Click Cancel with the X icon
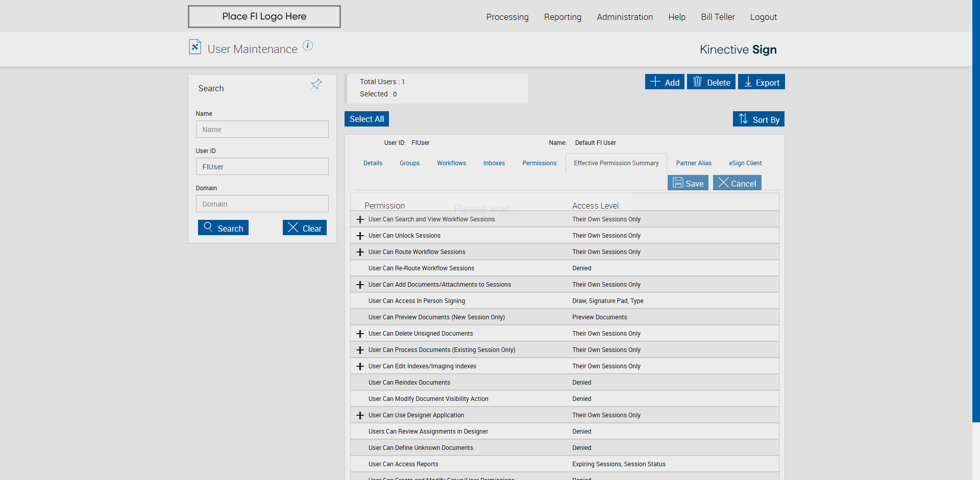This screenshot has width=980, height=480. [x=737, y=183]
